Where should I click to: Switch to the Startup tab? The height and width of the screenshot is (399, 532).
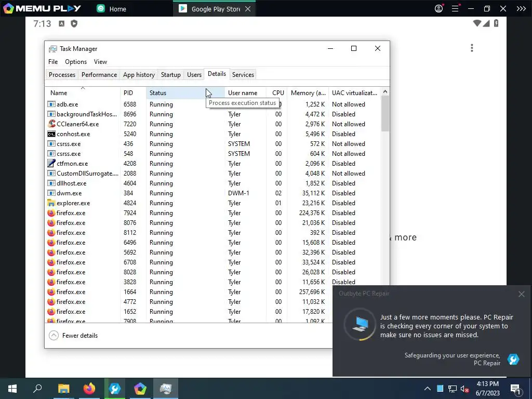coord(170,75)
